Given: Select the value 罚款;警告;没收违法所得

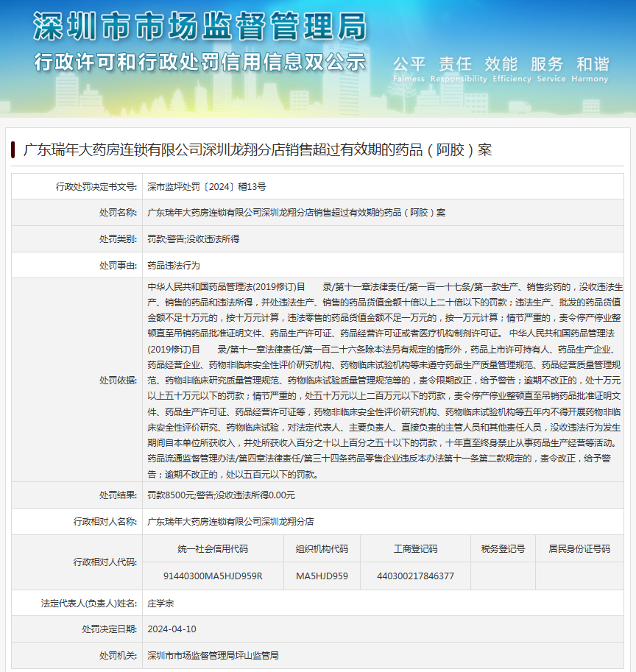Looking at the screenshot, I should pyautogui.click(x=194, y=238).
